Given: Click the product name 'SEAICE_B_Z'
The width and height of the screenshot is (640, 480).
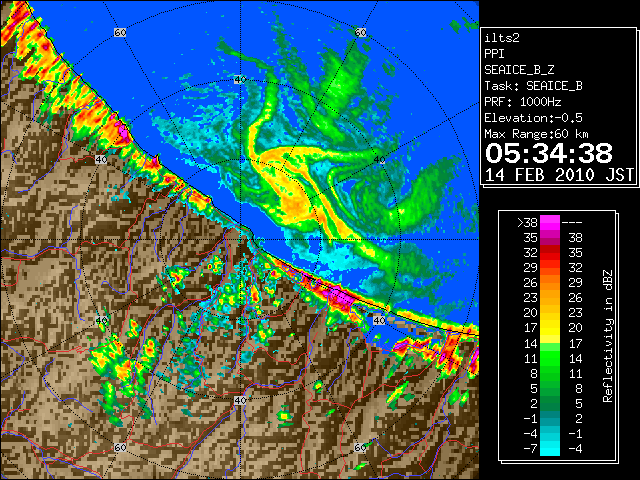Looking at the screenshot, I should (x=519, y=70).
